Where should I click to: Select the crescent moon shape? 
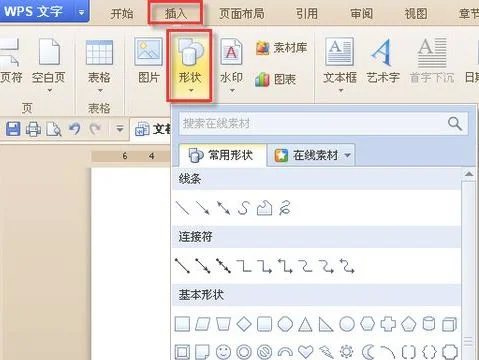(367, 352)
